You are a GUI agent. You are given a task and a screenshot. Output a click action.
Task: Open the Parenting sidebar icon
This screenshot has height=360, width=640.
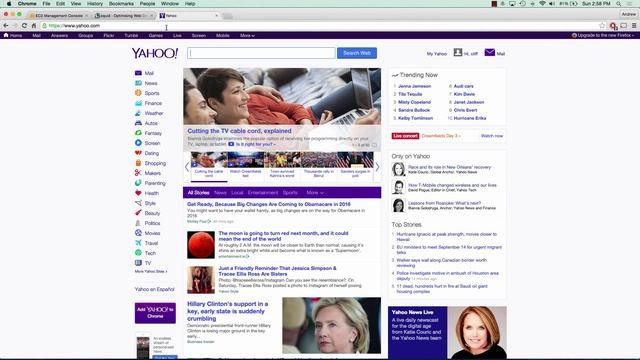(x=138, y=183)
